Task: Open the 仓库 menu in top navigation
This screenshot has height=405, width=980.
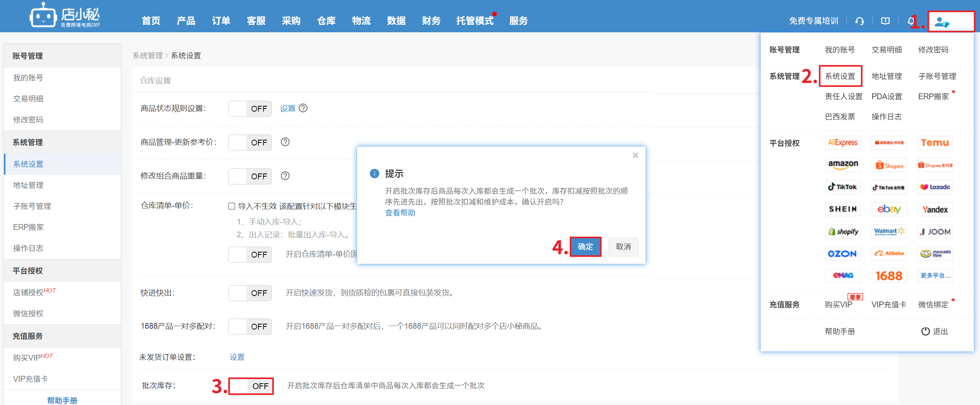Action: click(326, 21)
